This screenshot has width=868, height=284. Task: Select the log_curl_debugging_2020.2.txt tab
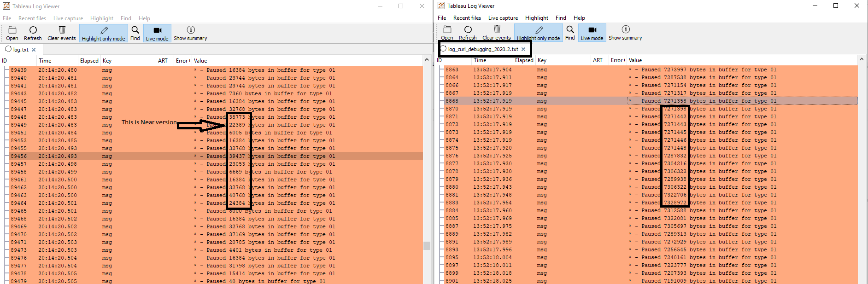(483, 49)
